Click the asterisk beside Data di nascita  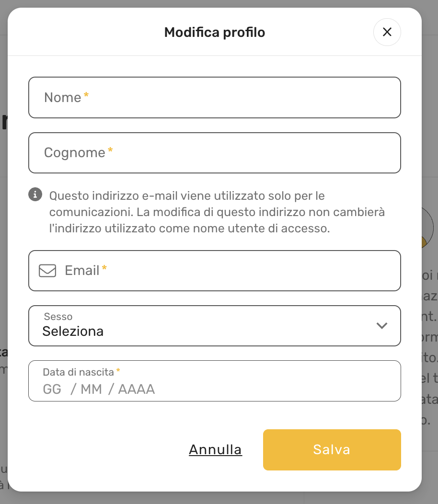[118, 371]
